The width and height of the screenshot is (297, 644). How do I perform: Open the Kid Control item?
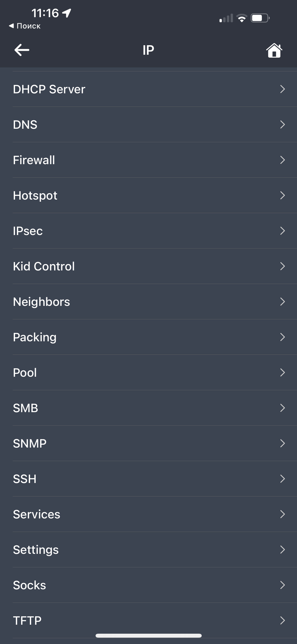(x=148, y=266)
